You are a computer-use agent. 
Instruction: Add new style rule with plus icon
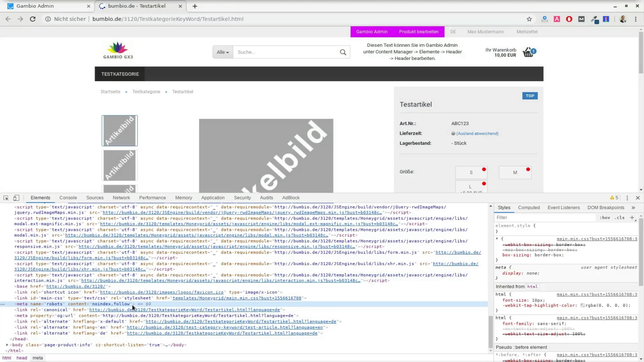point(632,218)
